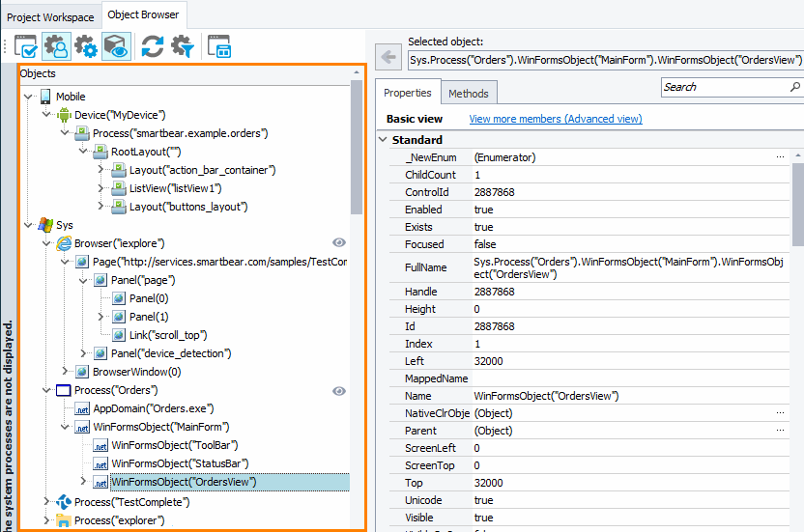Click the Objects tree vertical scrollbar
This screenshot has width=804, height=532.
point(357,145)
